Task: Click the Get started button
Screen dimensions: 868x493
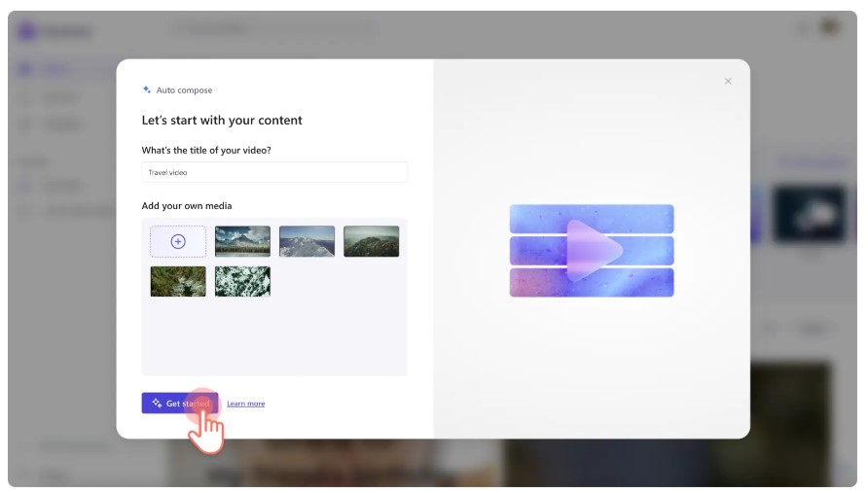Action: [179, 404]
